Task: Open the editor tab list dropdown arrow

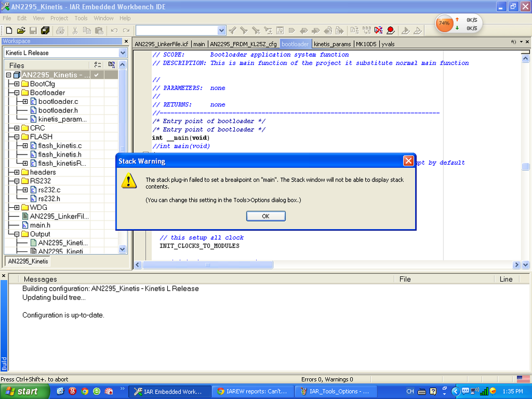Action: tap(521, 42)
